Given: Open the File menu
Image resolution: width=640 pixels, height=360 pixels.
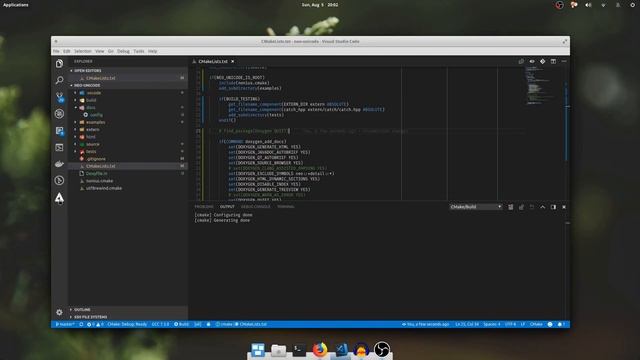Looking at the screenshot, I should click(56, 51).
